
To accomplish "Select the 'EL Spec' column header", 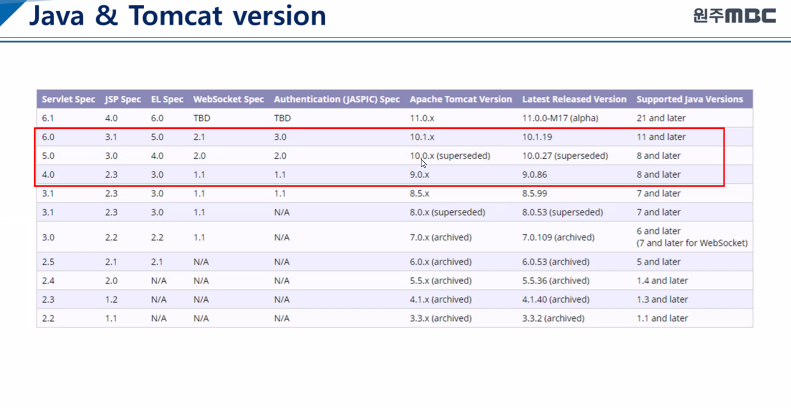I will tap(167, 99).
